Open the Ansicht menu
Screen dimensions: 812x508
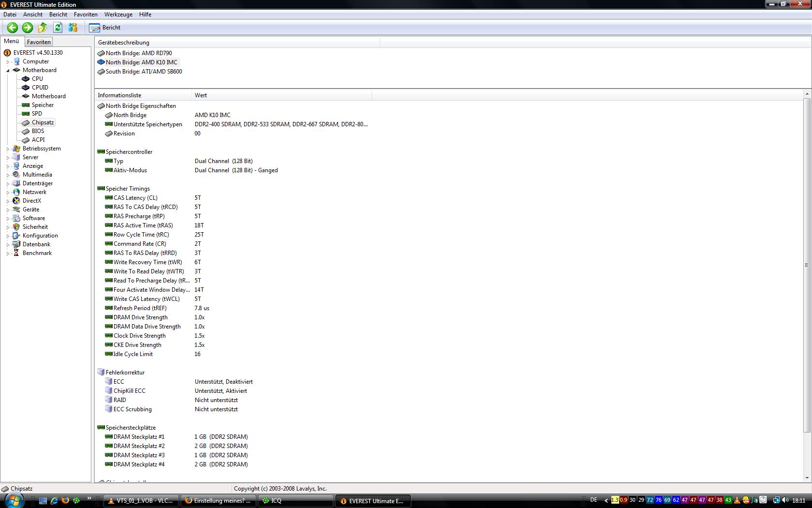pyautogui.click(x=33, y=15)
